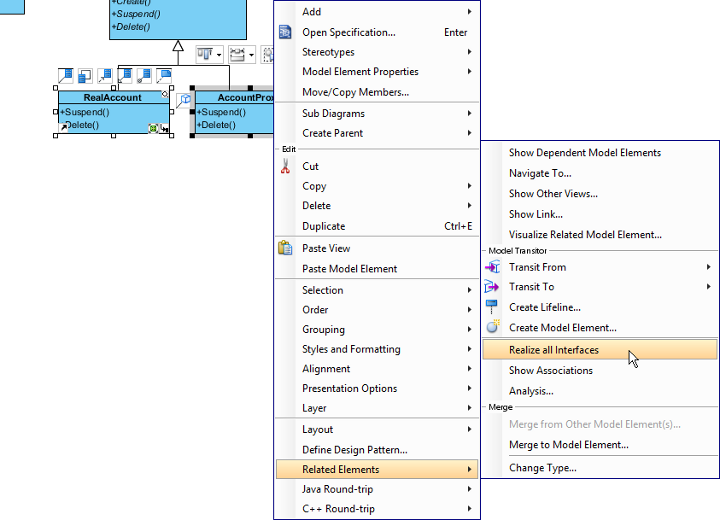Click the note resource icon above RealAccount
Image resolution: width=720 pixels, height=520 pixels.
click(164, 76)
